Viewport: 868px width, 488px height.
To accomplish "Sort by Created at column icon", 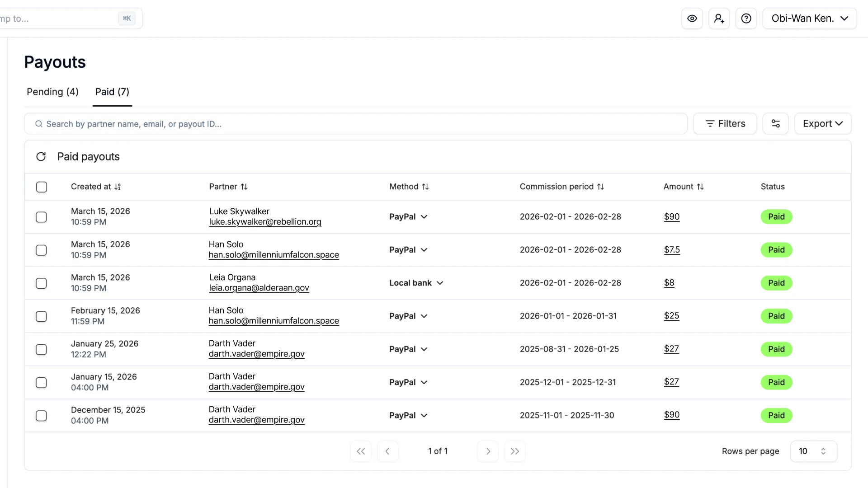I will (118, 187).
